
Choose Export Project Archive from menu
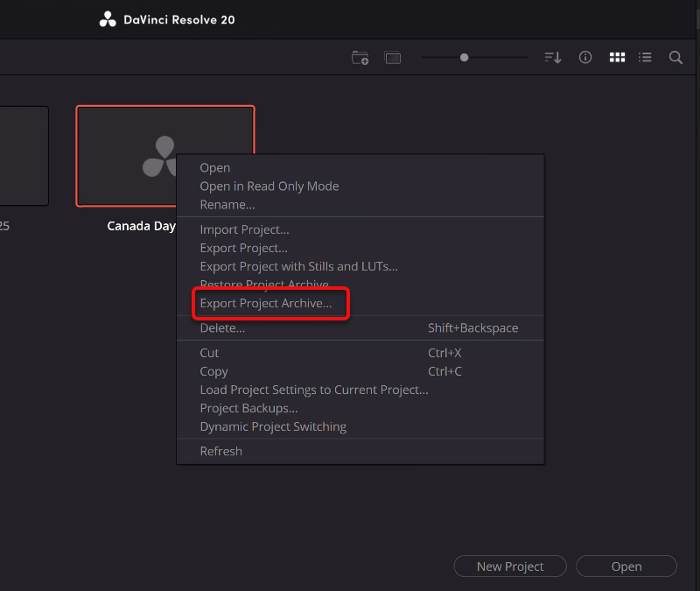click(x=266, y=304)
